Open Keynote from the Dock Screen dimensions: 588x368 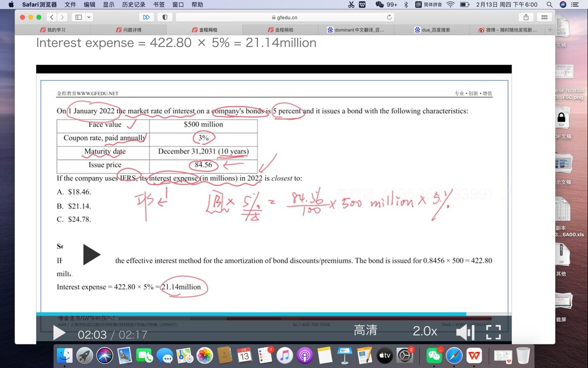pyautogui.click(x=344, y=355)
